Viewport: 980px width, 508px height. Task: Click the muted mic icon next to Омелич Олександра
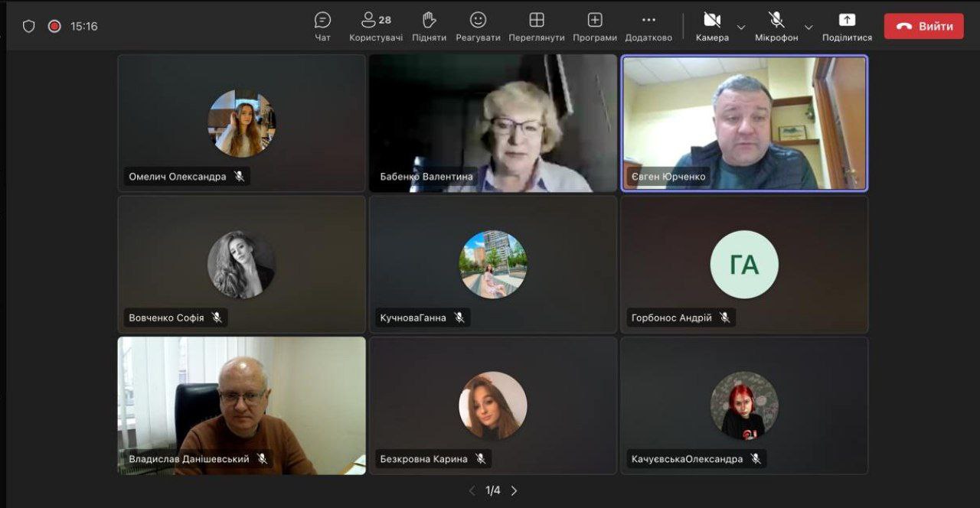[240, 176]
